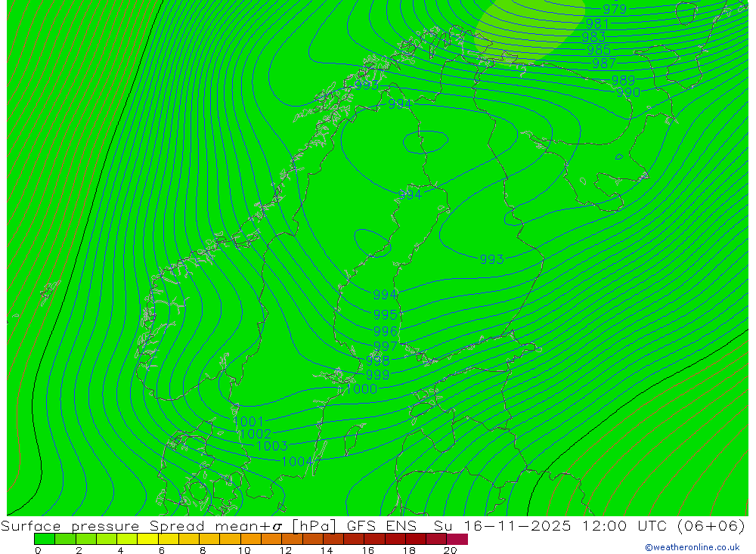This screenshot has width=756, height=554.
Task: Select the 987 pressure label
Action: click(604, 63)
